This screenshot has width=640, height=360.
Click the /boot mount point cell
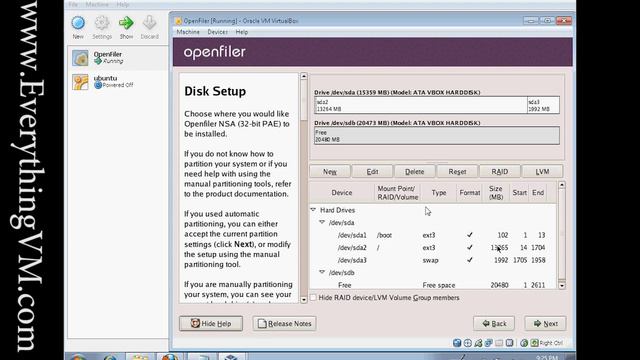coord(384,235)
